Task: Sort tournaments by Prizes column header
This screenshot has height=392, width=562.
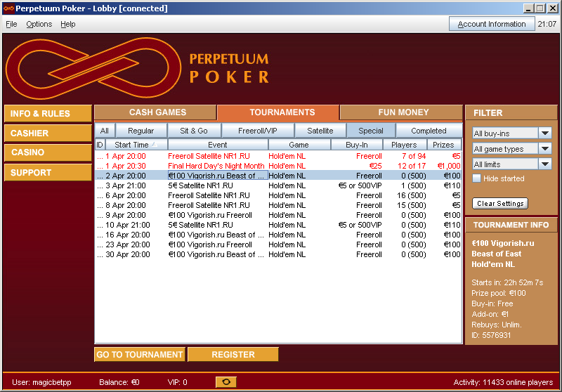Action: click(x=443, y=145)
